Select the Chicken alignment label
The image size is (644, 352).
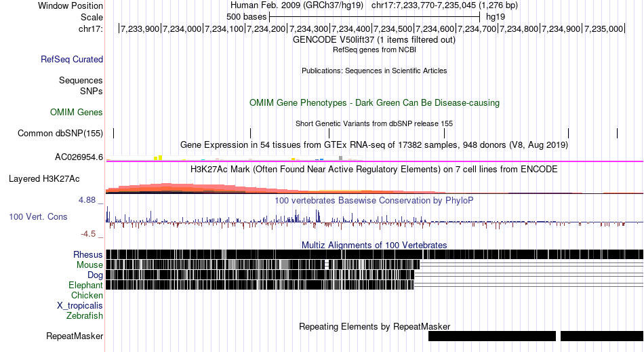point(87,295)
